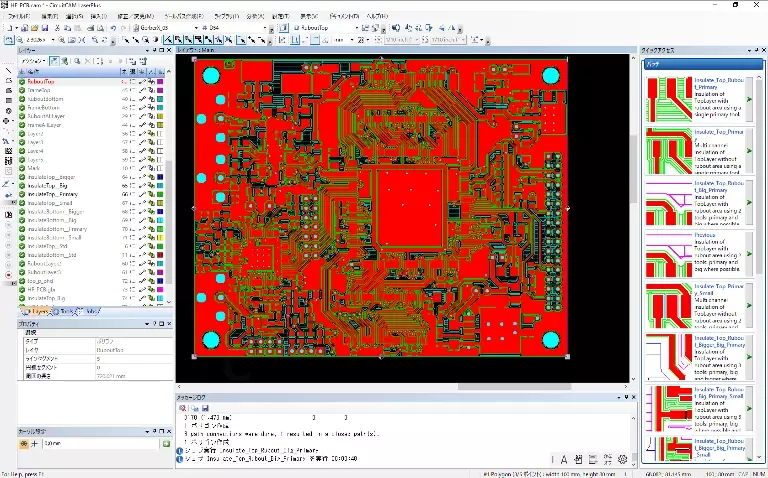This screenshot has height=478, width=768.
Task: Open the Help (ヘルプ) menu
Action: (378, 16)
